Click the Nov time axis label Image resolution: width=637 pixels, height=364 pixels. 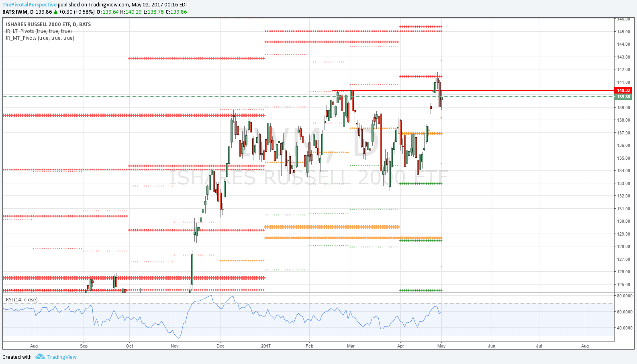(x=175, y=346)
